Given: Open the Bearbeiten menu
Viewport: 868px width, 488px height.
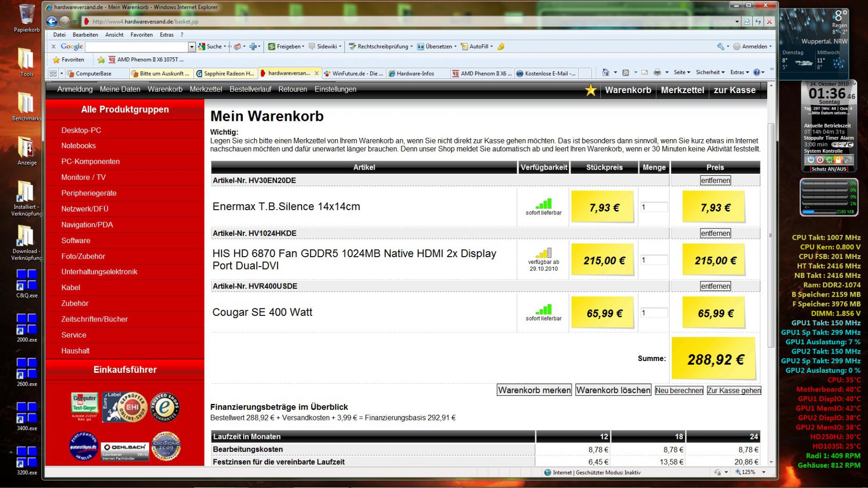Looking at the screenshot, I should click(85, 35).
